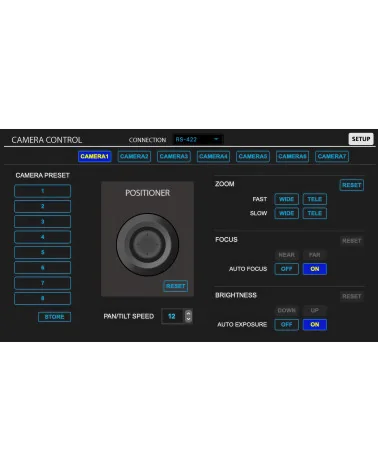Image resolution: width=378 pixels, height=472 pixels.
Task: Click the greyed-out BRIGHTNESS RESET button
Action: coord(352,296)
